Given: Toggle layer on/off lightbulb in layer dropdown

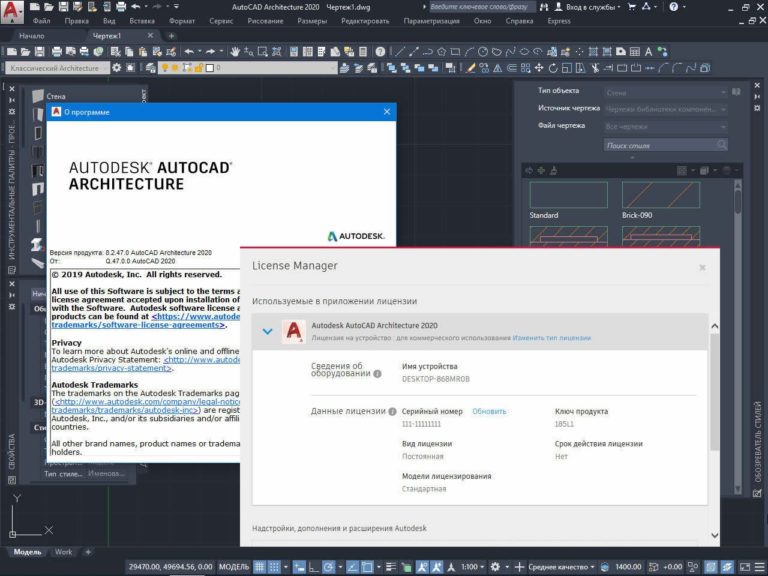Looking at the screenshot, I should click(165, 68).
